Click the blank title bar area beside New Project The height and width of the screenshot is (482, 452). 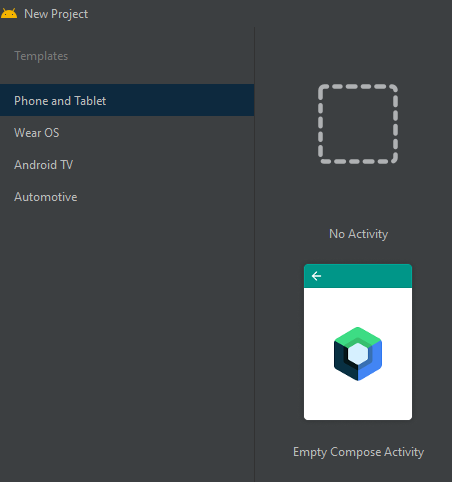click(x=267, y=14)
